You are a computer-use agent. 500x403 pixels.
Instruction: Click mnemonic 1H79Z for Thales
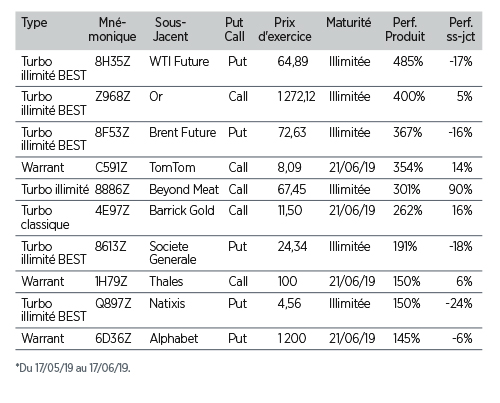[111, 282]
